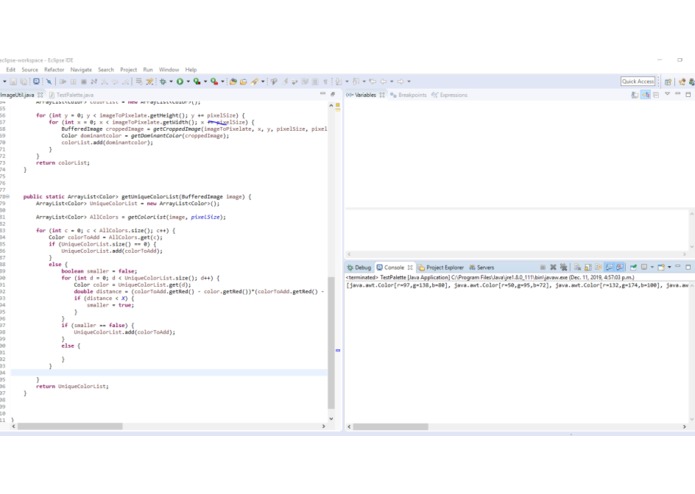Open the Servers tab
The width and height of the screenshot is (695, 494).
pyautogui.click(x=482, y=267)
